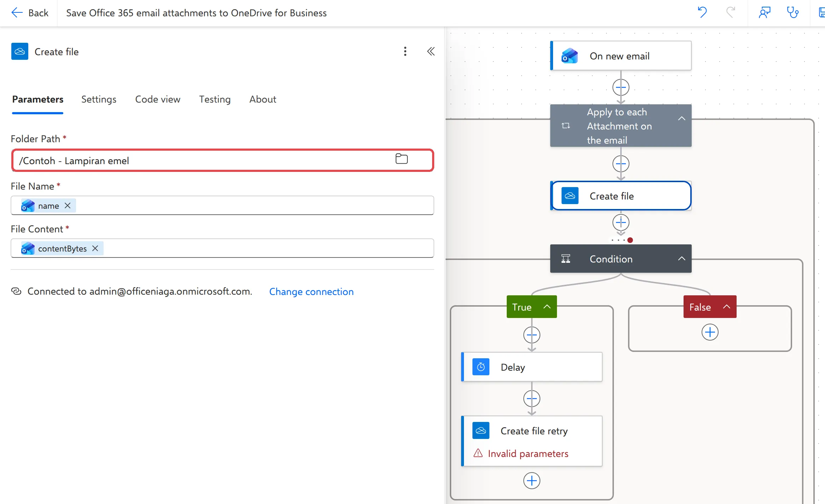Undo the last change

point(702,13)
